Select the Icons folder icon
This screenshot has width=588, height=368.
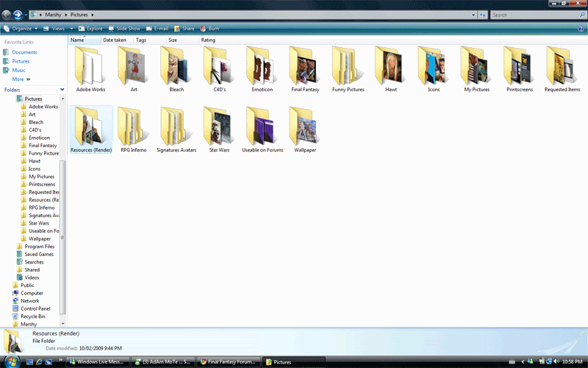pyautogui.click(x=433, y=66)
